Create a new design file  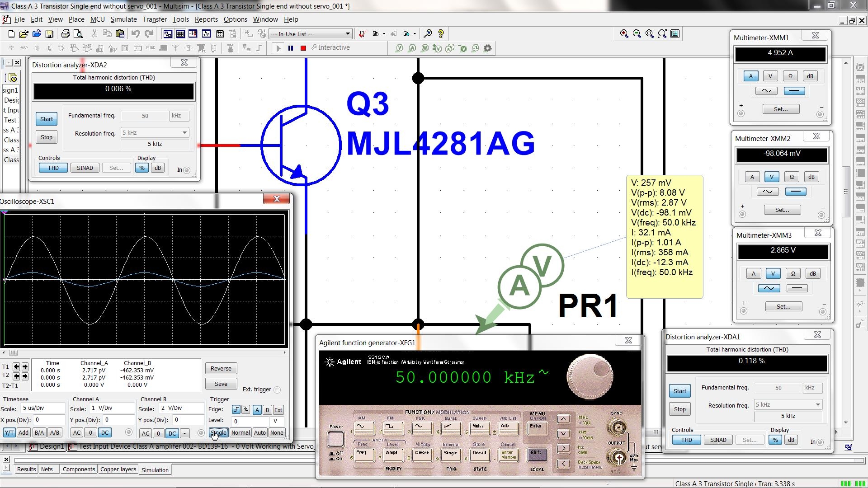coord(11,34)
